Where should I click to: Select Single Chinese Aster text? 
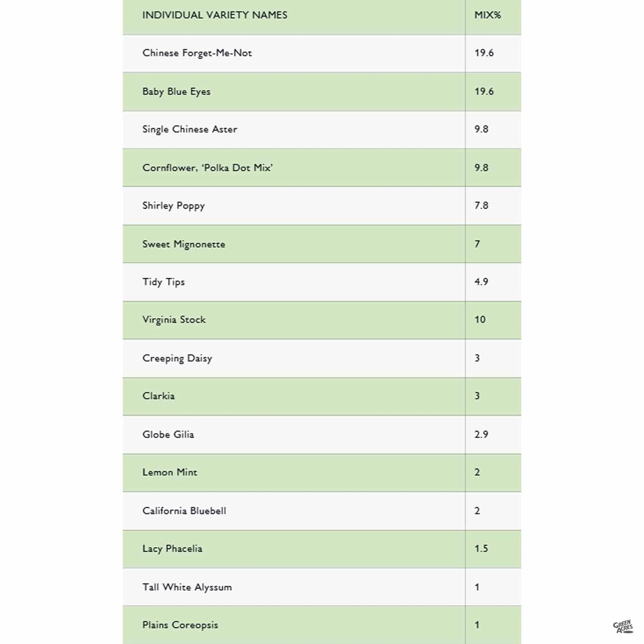190,129
